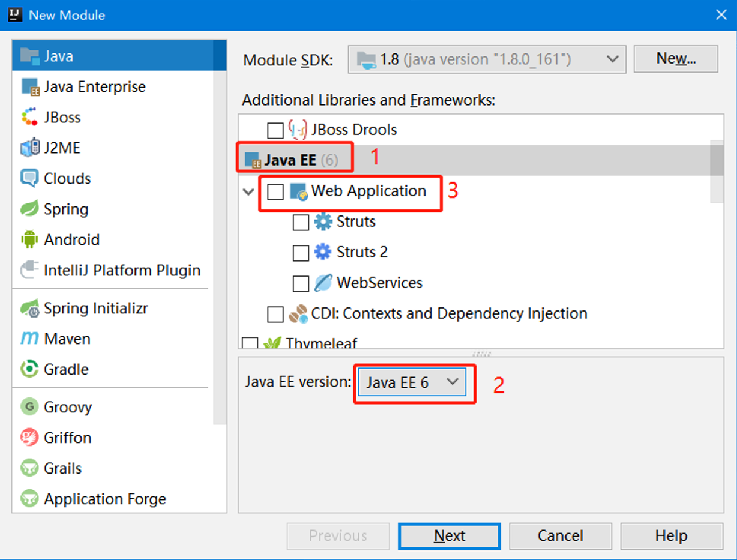Screen dimensions: 737x560
Task: Click the JBoss colorful dots icon
Action: click(x=29, y=117)
